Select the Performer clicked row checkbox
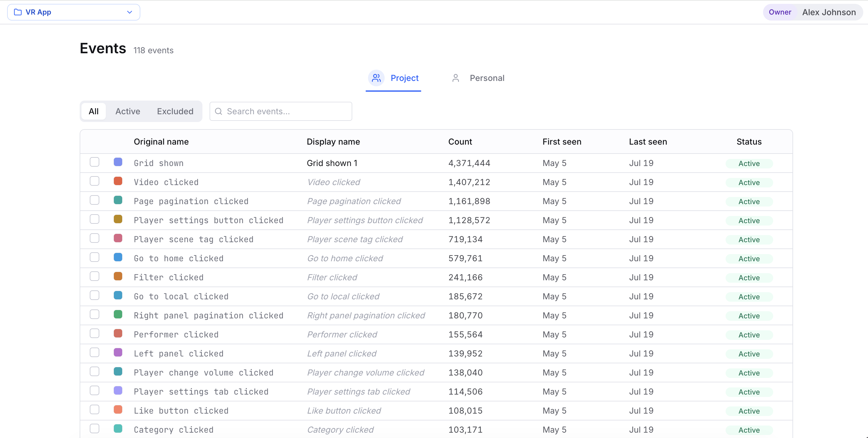 point(95,334)
